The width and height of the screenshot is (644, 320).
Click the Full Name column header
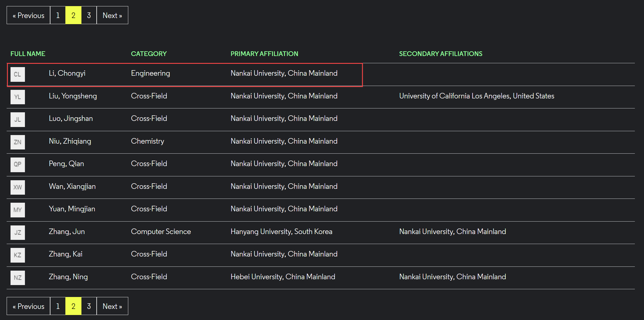(x=28, y=54)
